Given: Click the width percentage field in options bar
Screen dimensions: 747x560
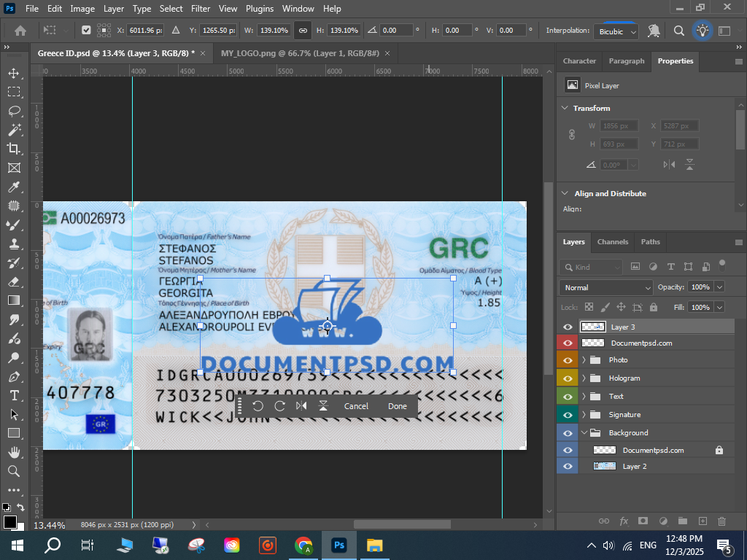Looking at the screenshot, I should coord(271,31).
